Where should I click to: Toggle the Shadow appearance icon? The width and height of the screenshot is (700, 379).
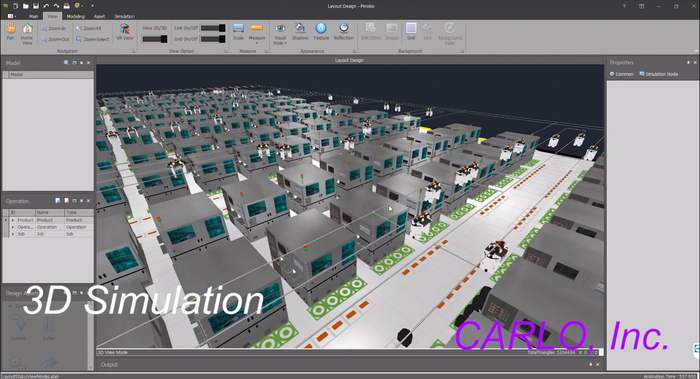(300, 31)
